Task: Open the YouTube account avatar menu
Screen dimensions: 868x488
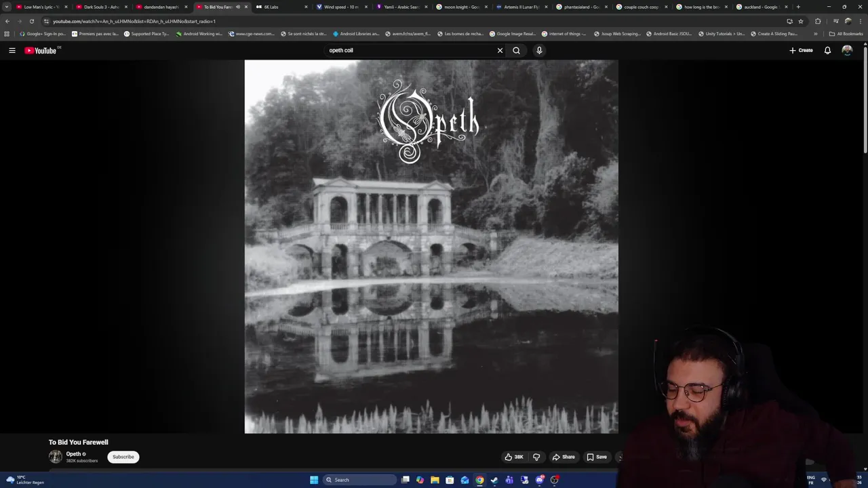Action: [x=847, y=50]
